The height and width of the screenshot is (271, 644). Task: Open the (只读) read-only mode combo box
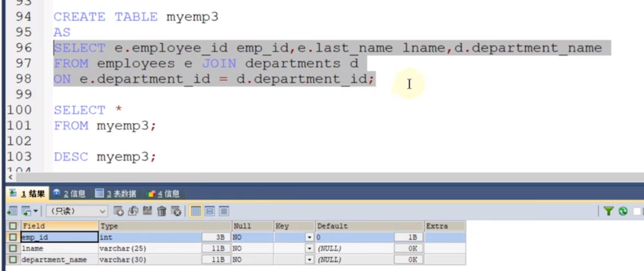click(x=77, y=211)
